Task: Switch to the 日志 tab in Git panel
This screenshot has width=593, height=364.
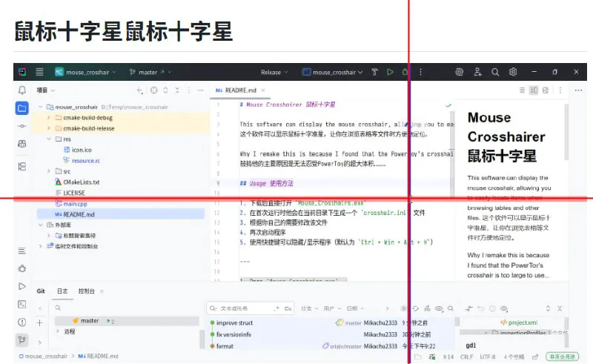Action: coord(62,291)
